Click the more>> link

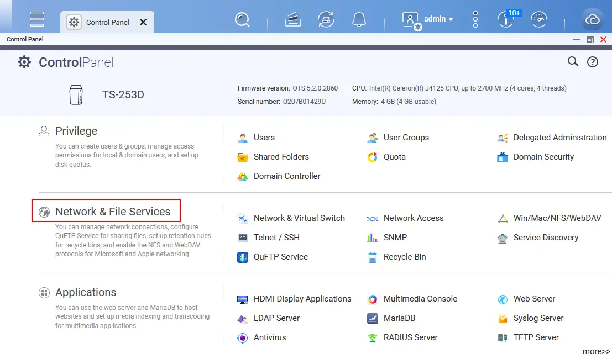[596, 351]
